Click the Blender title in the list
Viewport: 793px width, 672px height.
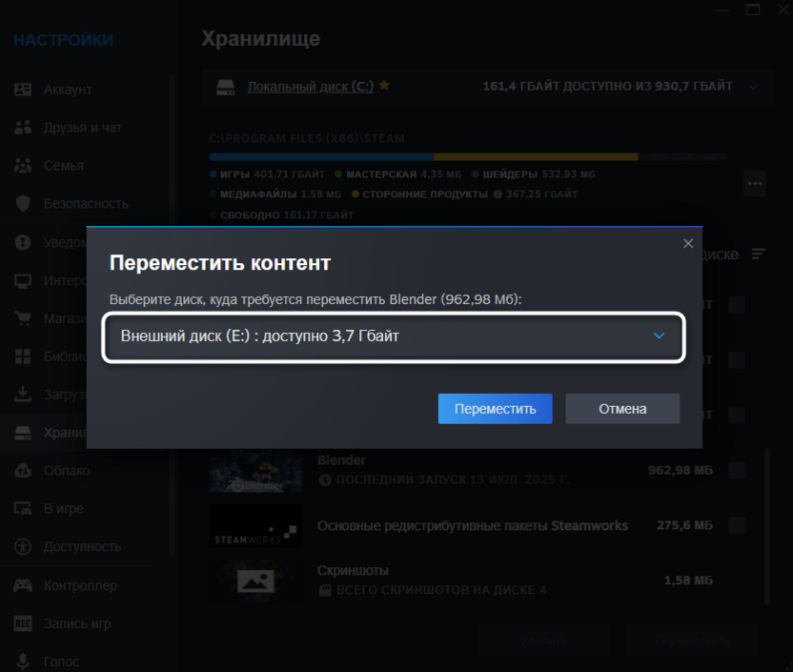point(341,460)
